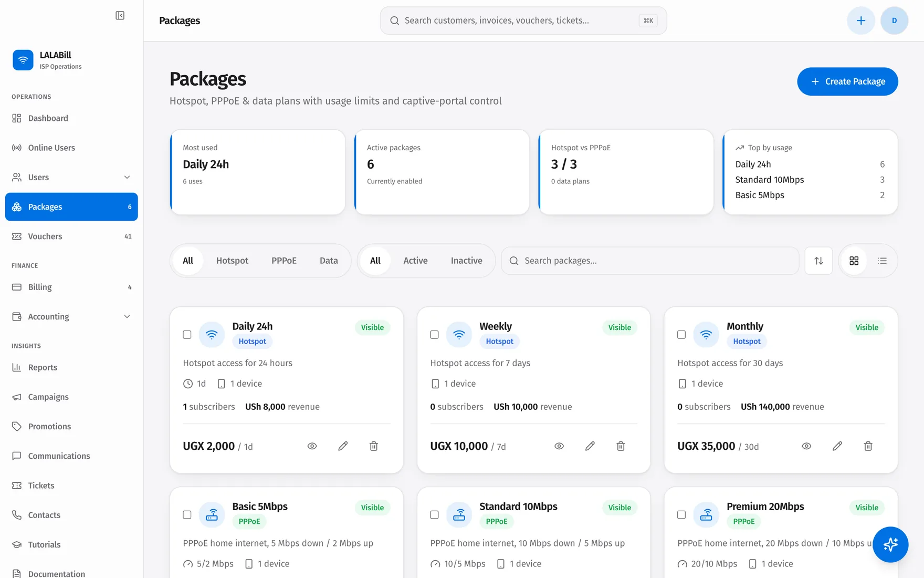
Task: Click Standard 10Mbps router icon
Action: tap(459, 514)
